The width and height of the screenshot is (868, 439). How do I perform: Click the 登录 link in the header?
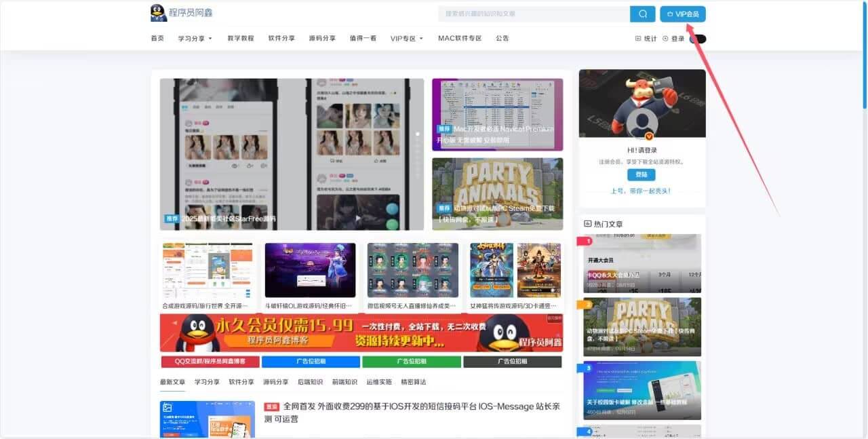coord(673,39)
